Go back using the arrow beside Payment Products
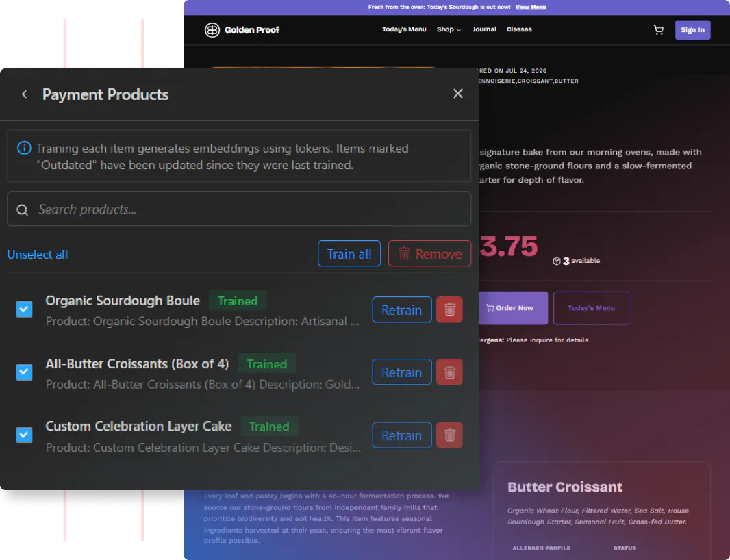Screen dimensions: 730x560 click(x=24, y=94)
